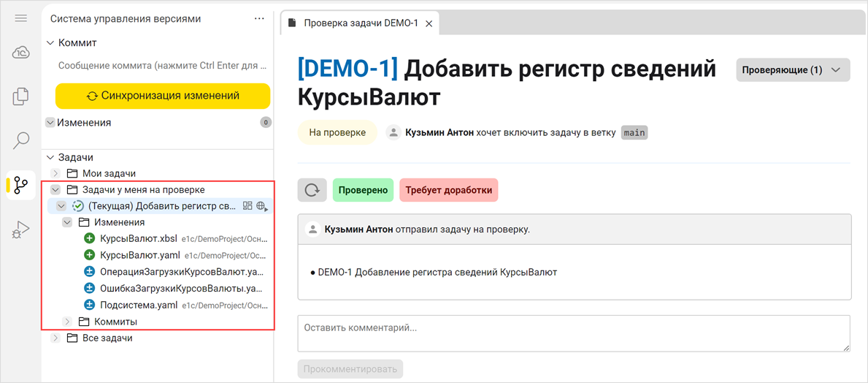This screenshot has width=868, height=383.
Task: Click modified icon of ОшибкаЗагрузкиКурсовВалюты
Action: pos(89,288)
